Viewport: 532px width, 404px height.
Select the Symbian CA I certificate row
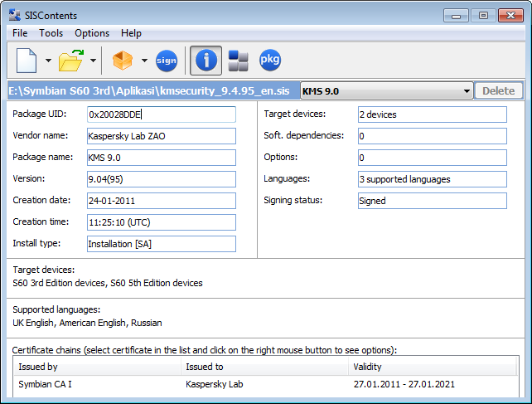(266, 384)
